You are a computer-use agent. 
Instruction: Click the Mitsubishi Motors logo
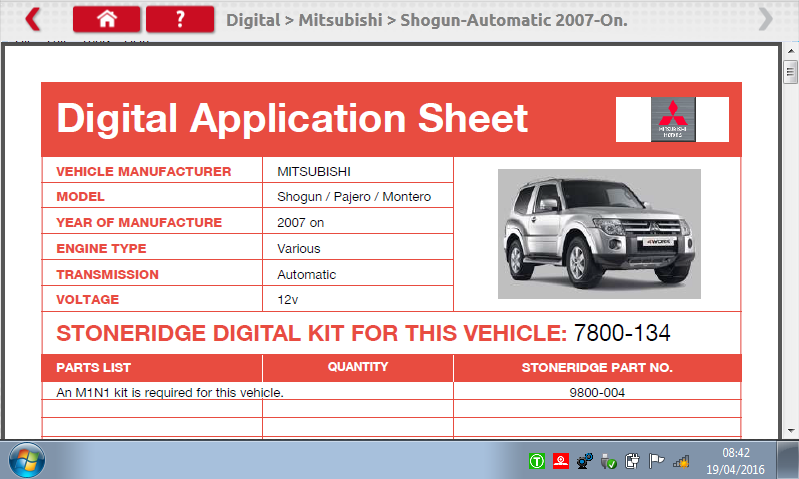point(673,119)
